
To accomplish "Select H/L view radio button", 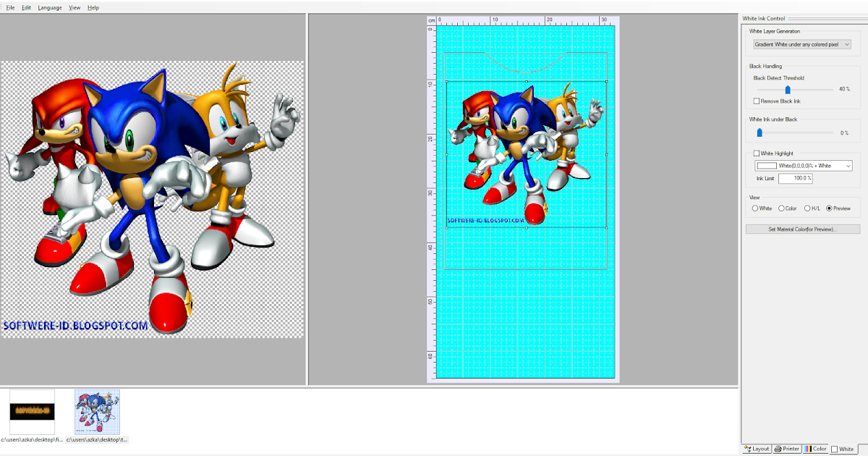I will (806, 208).
